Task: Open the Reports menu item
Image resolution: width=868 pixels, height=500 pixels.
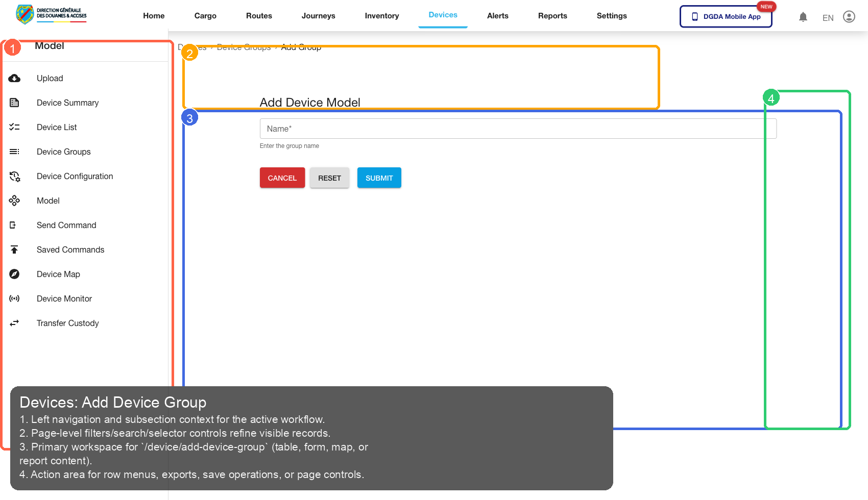Action: pyautogui.click(x=552, y=15)
